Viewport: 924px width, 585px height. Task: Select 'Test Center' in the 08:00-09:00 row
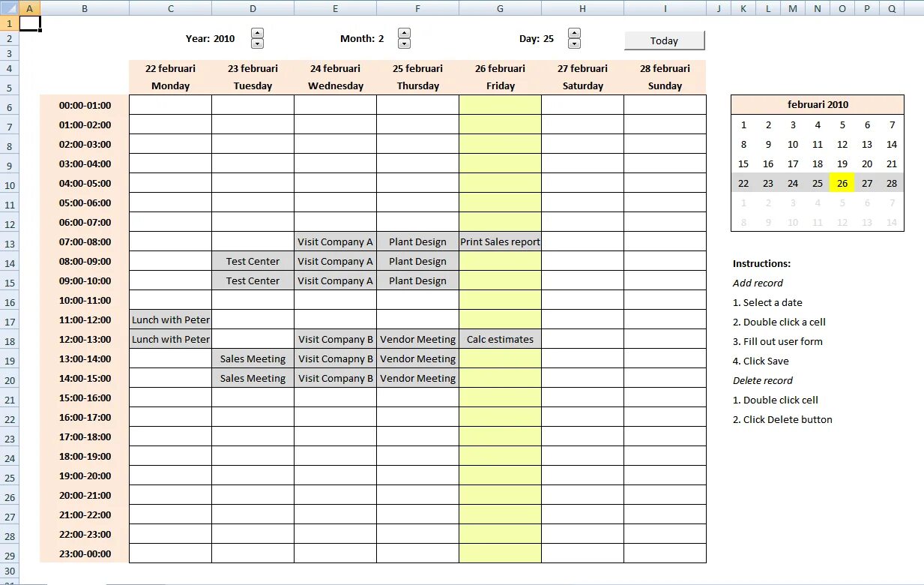pyautogui.click(x=253, y=261)
